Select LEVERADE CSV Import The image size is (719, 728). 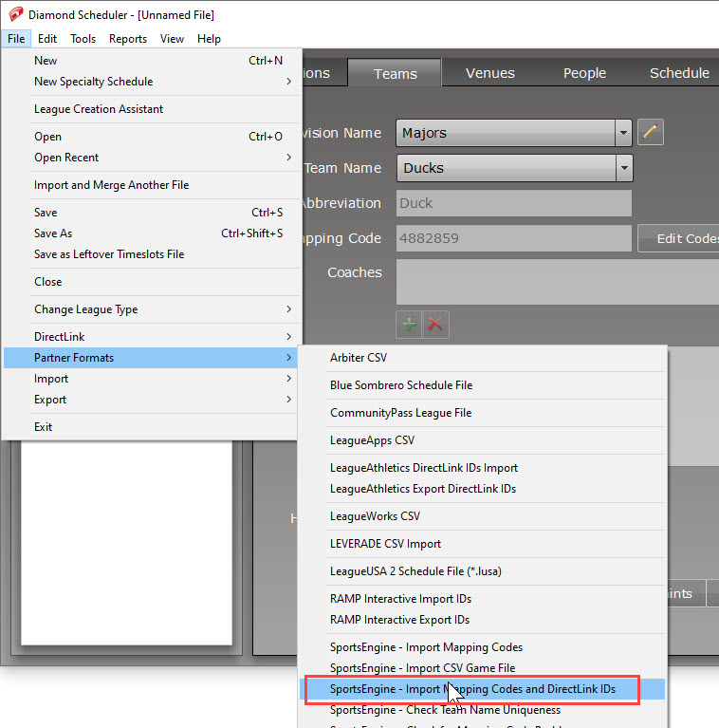click(483, 544)
